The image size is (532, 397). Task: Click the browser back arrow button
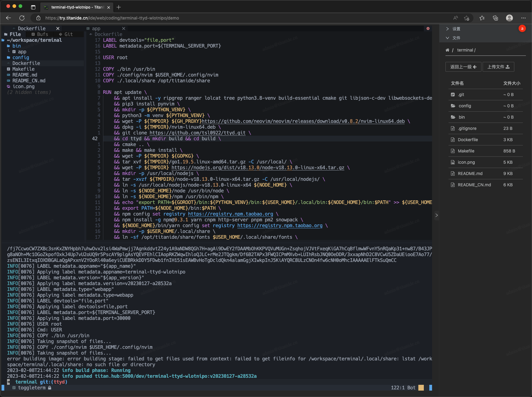click(9, 18)
